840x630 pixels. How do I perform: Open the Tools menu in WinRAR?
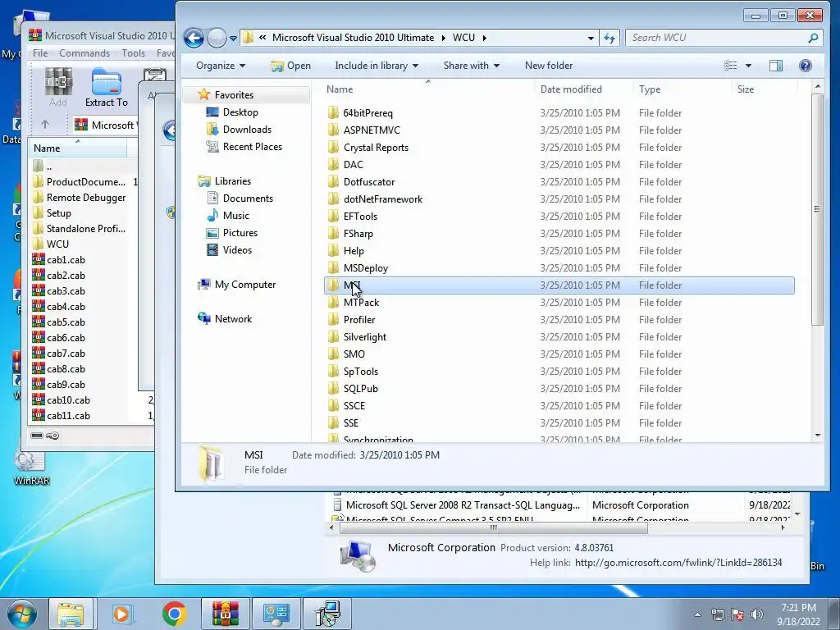(133, 53)
